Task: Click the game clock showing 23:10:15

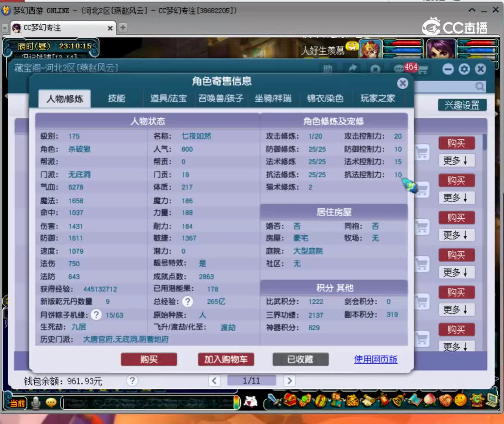Action: (75, 46)
